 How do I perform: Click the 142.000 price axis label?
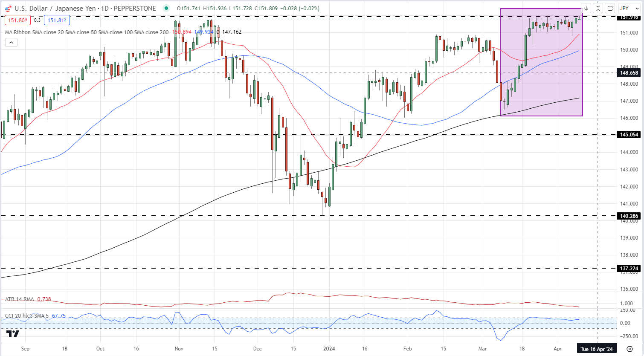[x=629, y=187]
